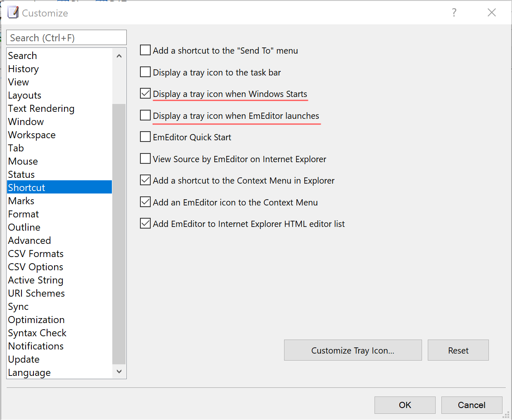This screenshot has width=512, height=420.
Task: Open the View category
Action: coord(59,82)
